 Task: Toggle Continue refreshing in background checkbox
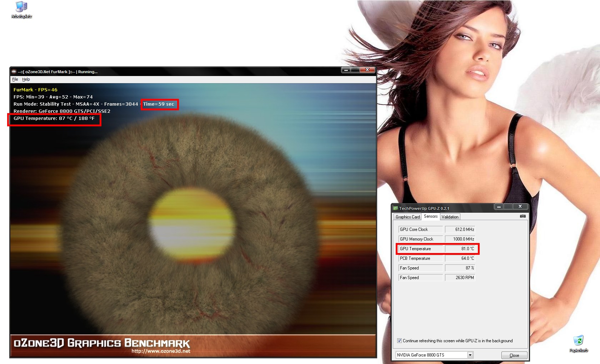[x=399, y=341]
